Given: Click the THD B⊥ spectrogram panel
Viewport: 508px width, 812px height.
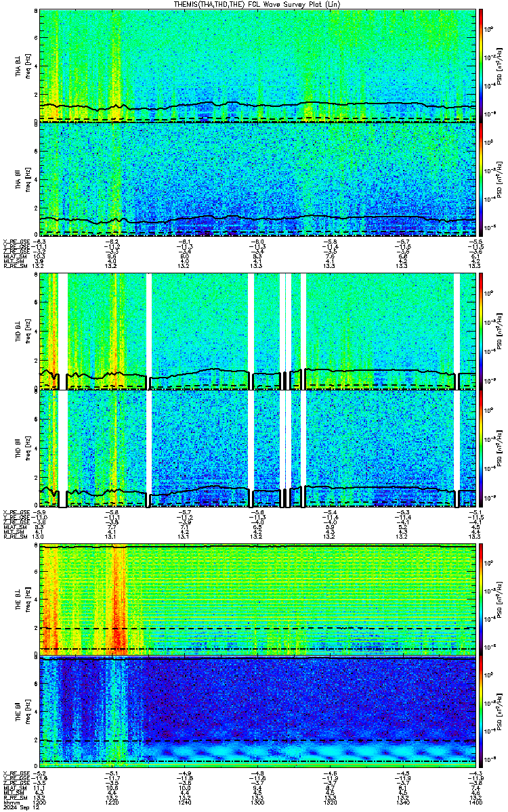Looking at the screenshot, I should (x=258, y=331).
